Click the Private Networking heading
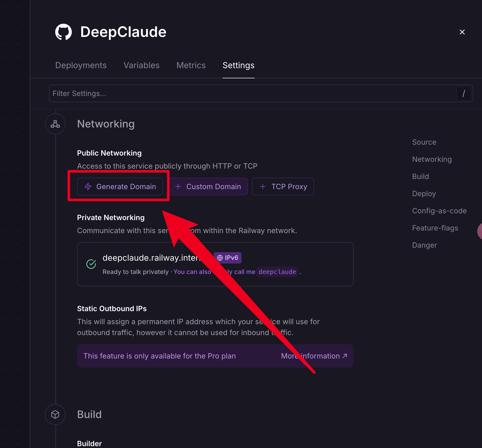The width and height of the screenshot is (482, 448). click(111, 217)
